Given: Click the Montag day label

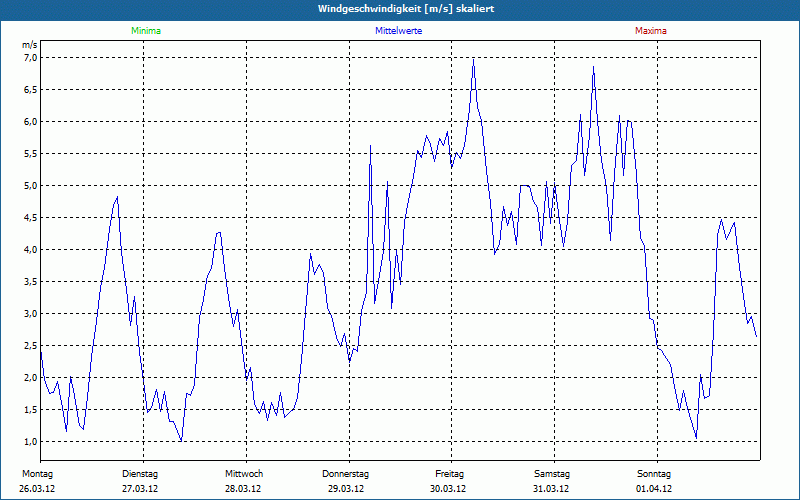Looking at the screenshot, I should (37, 474).
